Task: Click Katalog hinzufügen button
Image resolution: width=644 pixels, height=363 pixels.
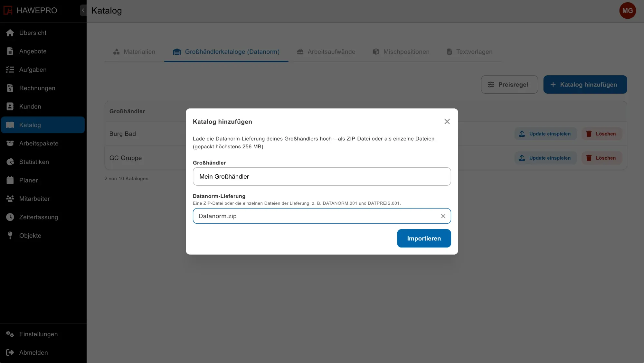Action: 585,85
